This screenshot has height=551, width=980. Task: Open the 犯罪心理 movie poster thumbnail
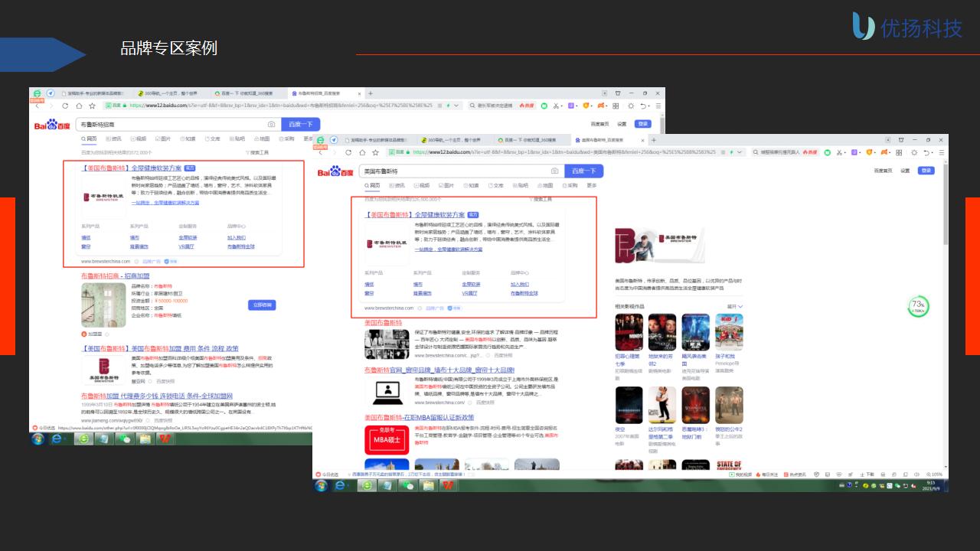pyautogui.click(x=629, y=332)
